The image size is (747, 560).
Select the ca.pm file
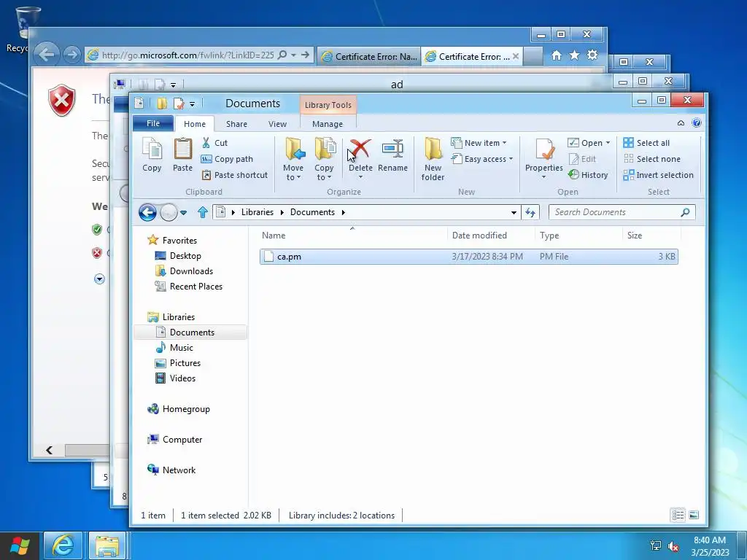coord(469,257)
